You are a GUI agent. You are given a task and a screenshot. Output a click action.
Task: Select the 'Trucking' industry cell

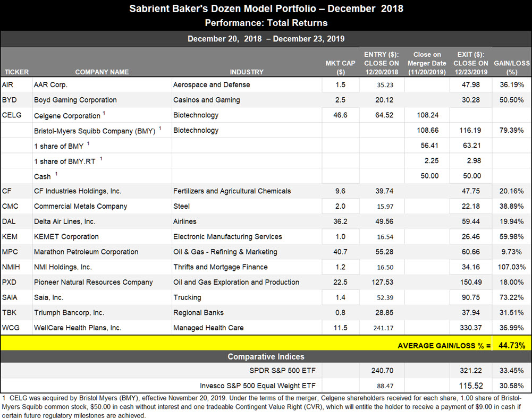pos(187,297)
